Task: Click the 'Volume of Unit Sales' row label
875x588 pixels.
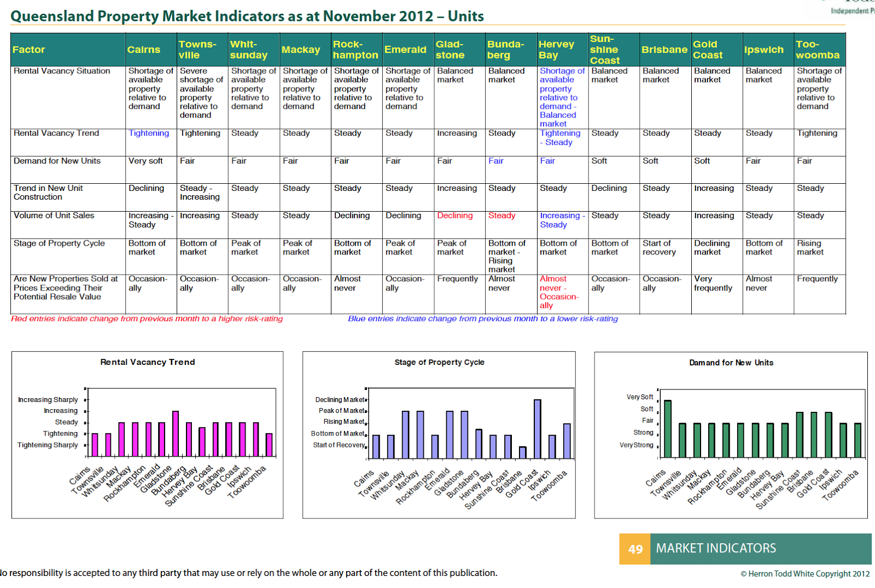Action: click(54, 216)
